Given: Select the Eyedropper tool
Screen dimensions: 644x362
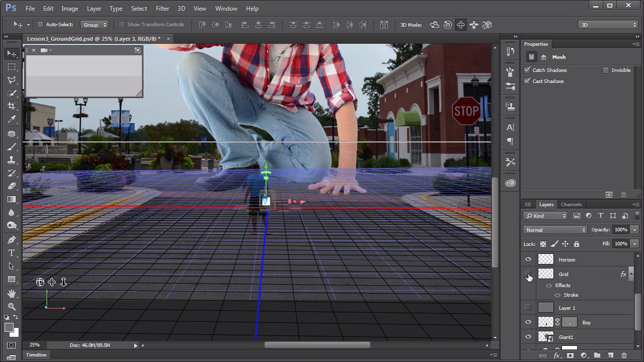Looking at the screenshot, I should pyautogui.click(x=12, y=120).
